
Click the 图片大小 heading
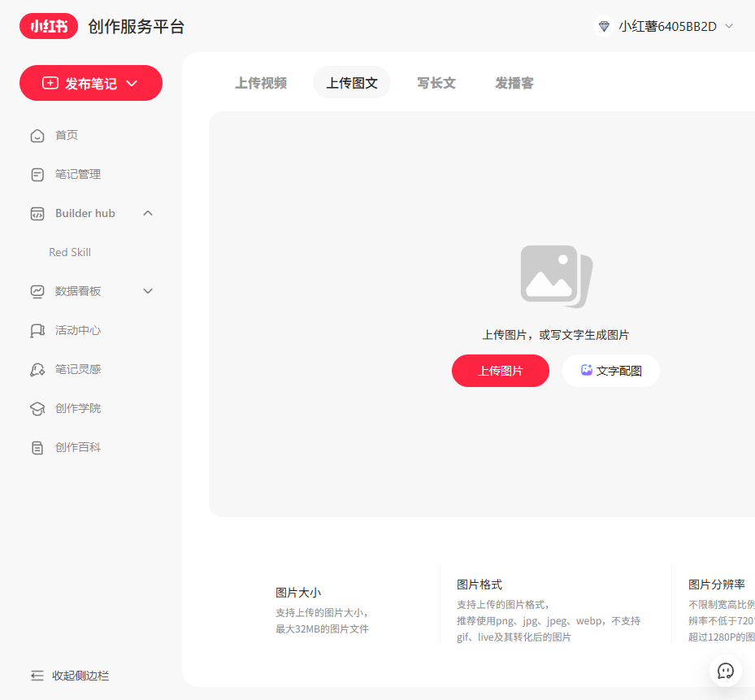tap(298, 593)
